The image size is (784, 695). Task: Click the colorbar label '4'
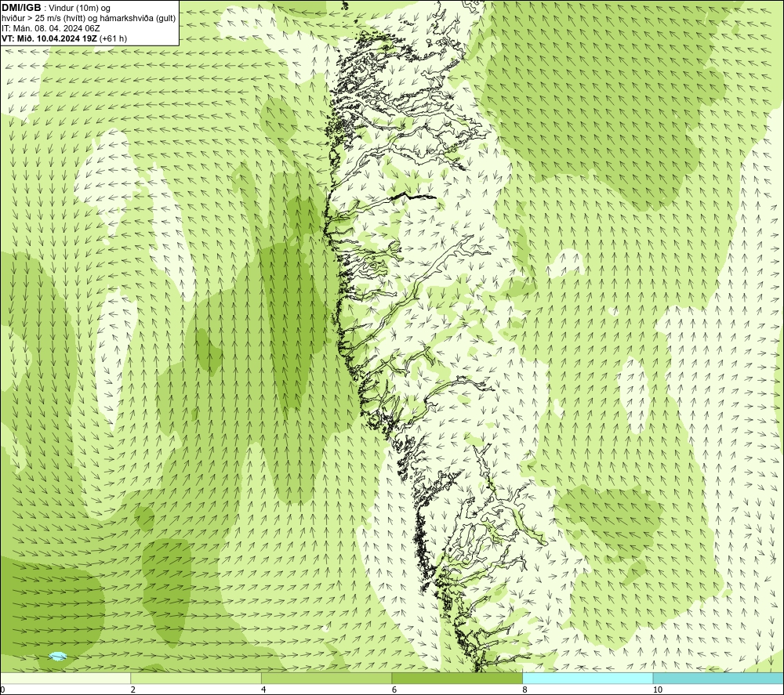coord(263,690)
